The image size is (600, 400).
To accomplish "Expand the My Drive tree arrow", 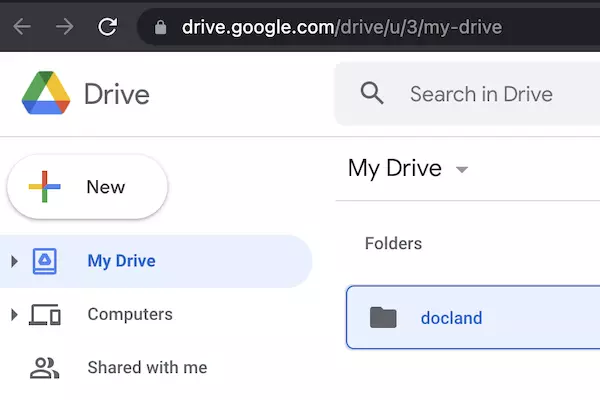I will [x=15, y=261].
